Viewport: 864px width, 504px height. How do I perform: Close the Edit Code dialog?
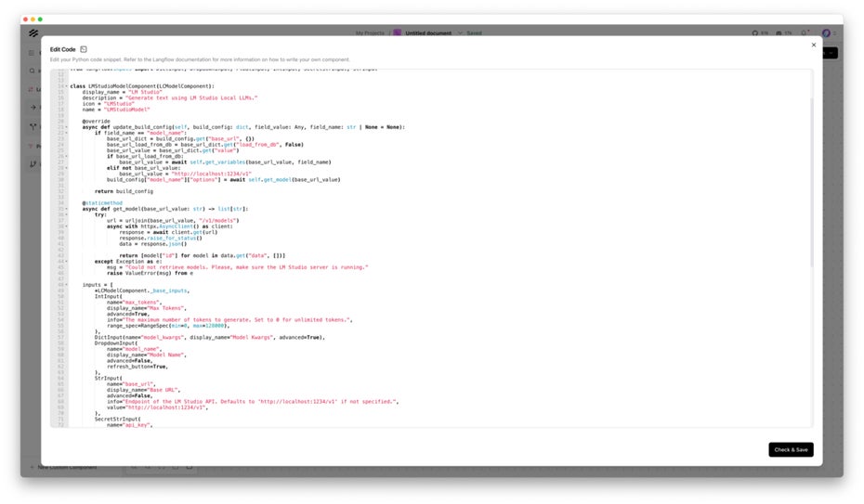point(813,45)
